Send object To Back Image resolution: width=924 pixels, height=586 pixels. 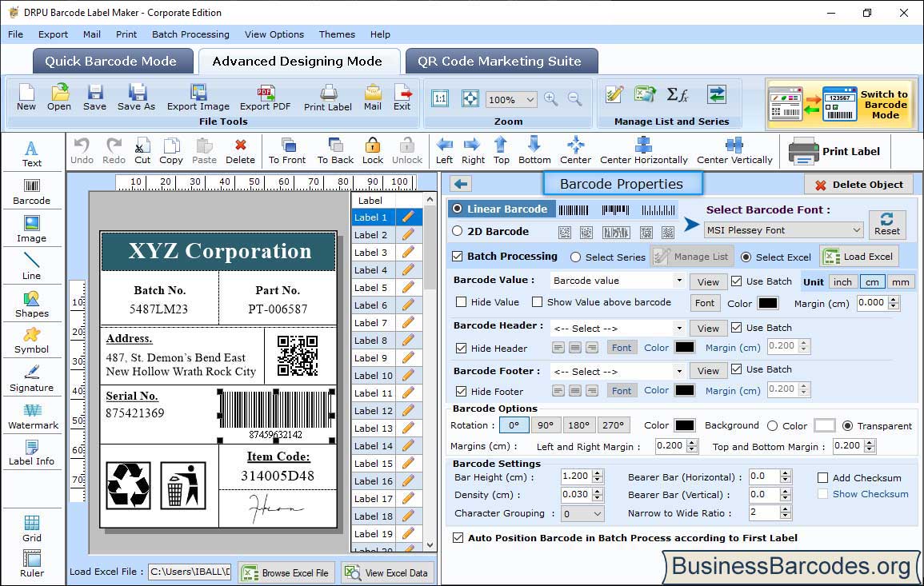pos(335,151)
